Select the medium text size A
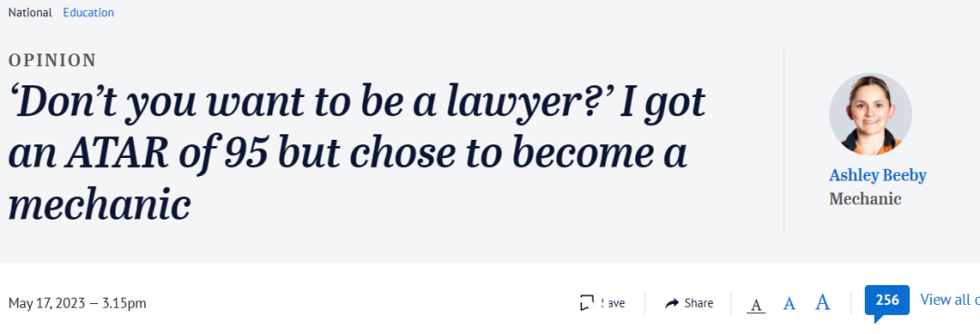 pyautogui.click(x=789, y=303)
